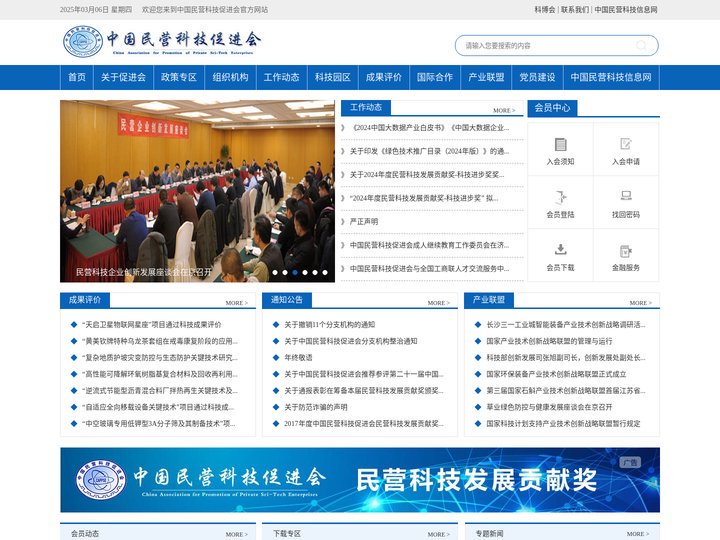Open 关于中国民营科技促进会分支机构整治通知
The image size is (720, 540).
pos(350,341)
